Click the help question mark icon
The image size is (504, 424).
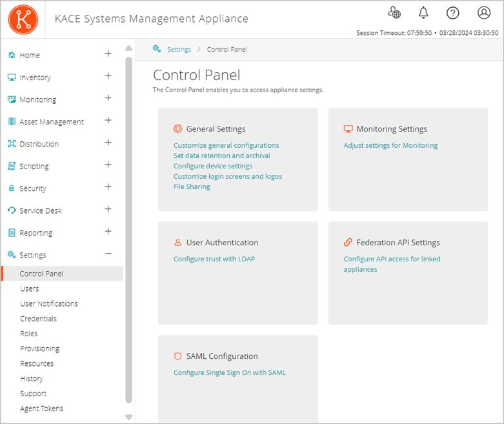(x=453, y=13)
